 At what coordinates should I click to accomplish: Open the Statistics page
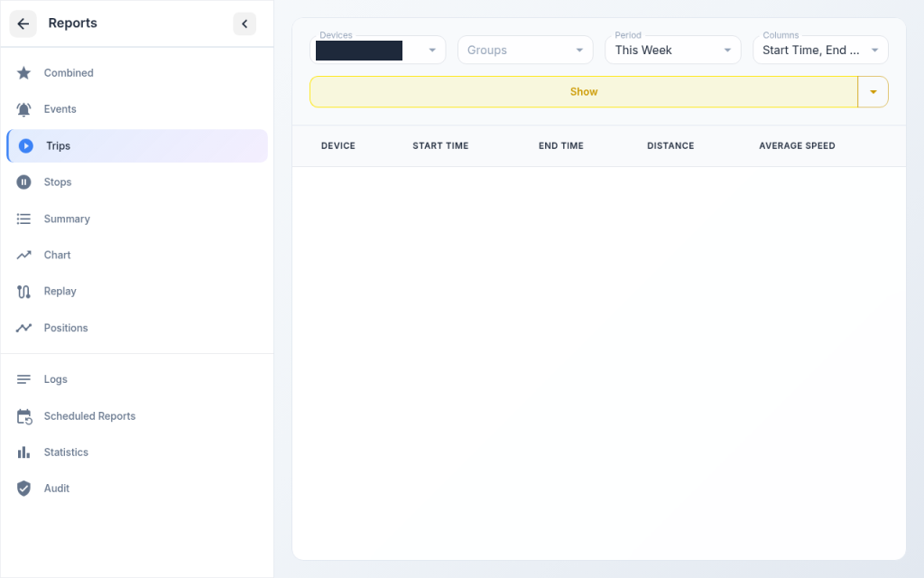137,452
